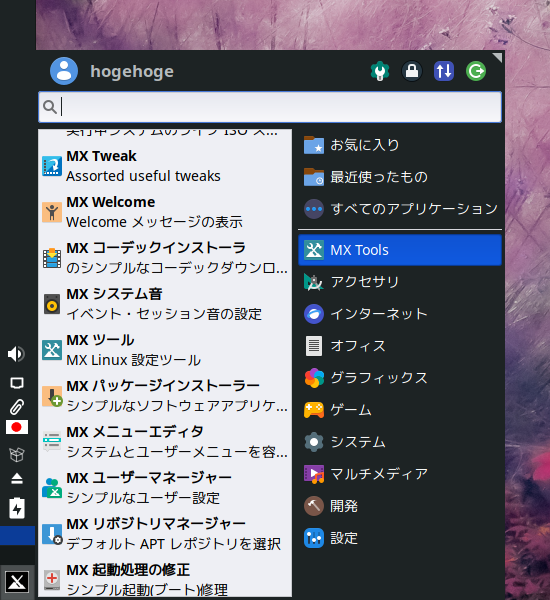The image size is (550, 600).
Task: Click the eject removable media icon
Action: 17,478
